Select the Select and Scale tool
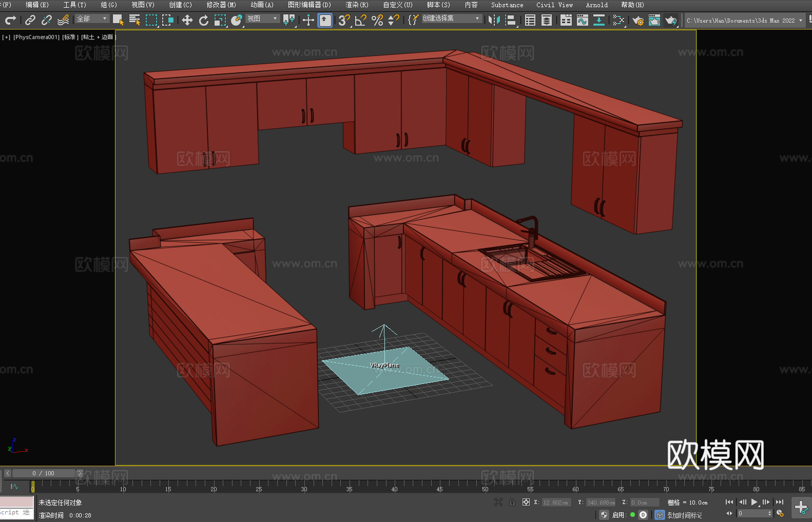 (x=220, y=20)
